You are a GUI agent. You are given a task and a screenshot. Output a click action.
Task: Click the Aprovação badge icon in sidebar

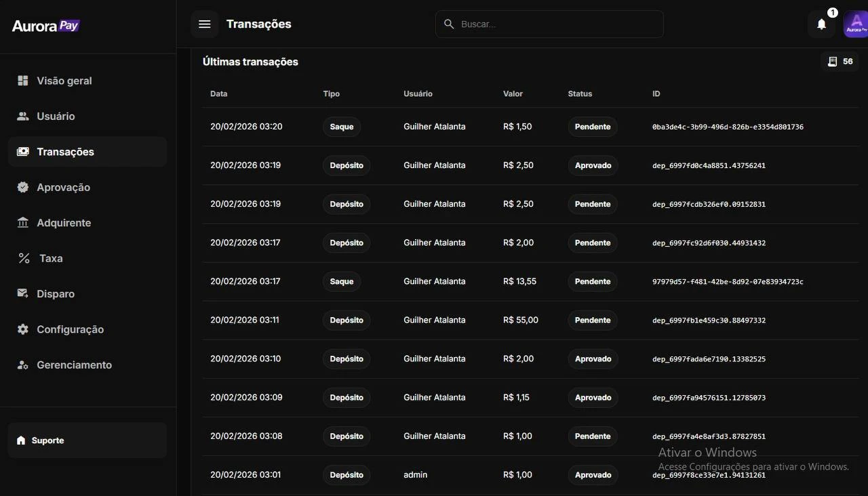(x=23, y=187)
